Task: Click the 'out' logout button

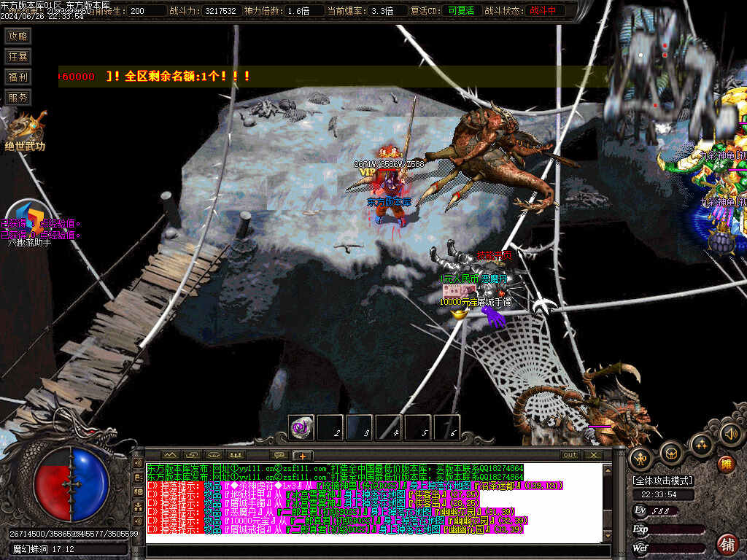Action: pyautogui.click(x=570, y=455)
